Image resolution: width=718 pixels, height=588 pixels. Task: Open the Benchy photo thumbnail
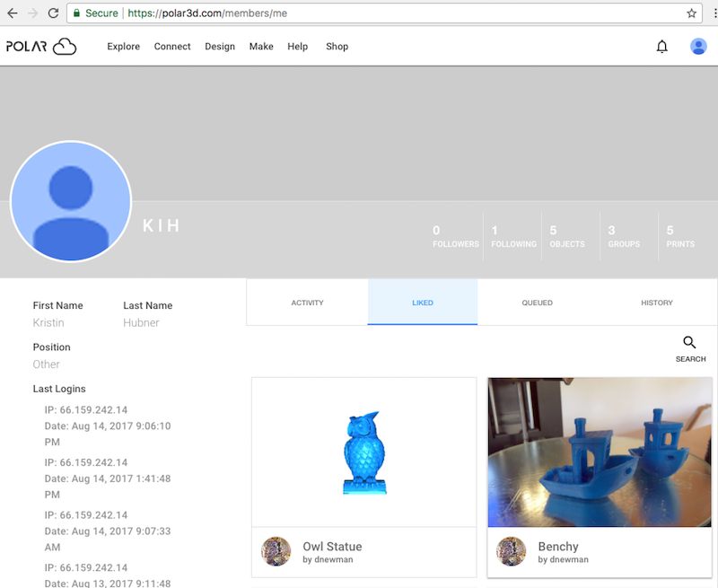tap(600, 452)
